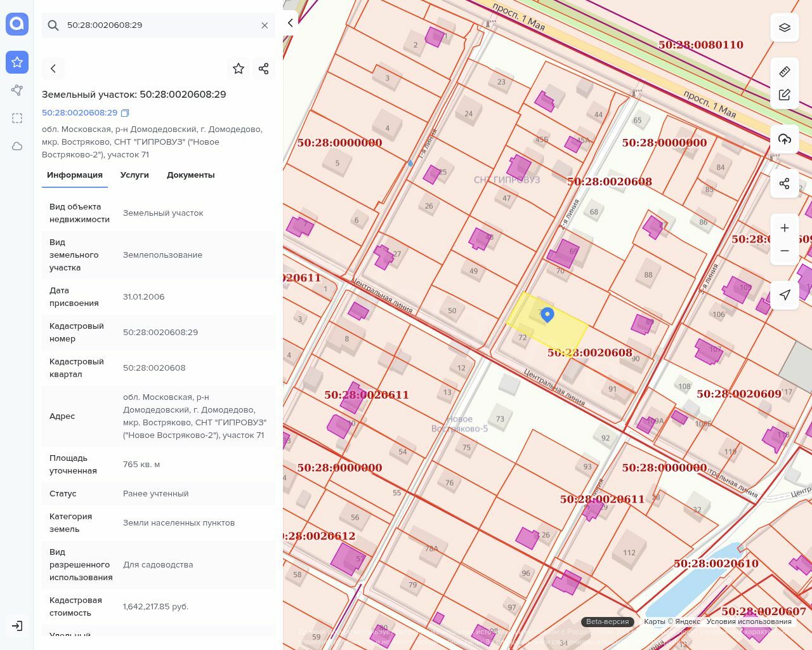Open the Документы tab
Screen dimensions: 812x650
click(190, 175)
